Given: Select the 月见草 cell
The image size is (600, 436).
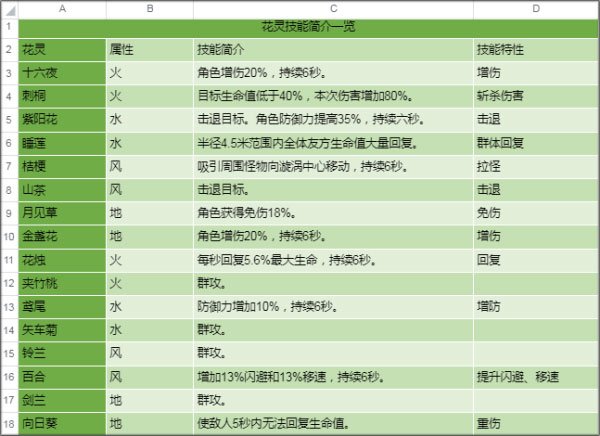Looking at the screenshot, I should tap(62, 213).
